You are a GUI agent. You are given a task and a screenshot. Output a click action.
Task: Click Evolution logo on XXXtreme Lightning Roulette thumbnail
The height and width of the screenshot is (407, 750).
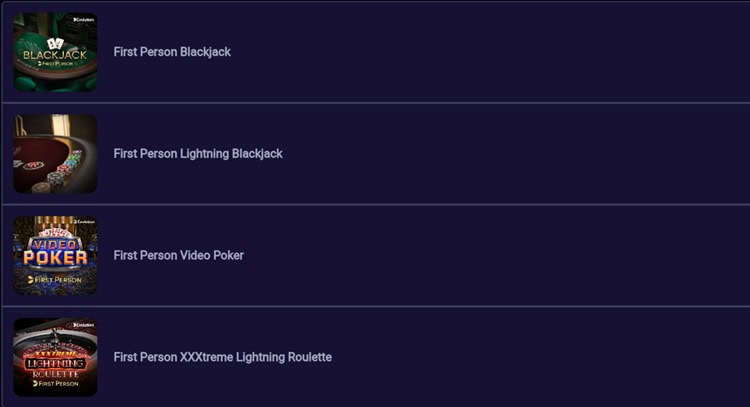(x=84, y=325)
